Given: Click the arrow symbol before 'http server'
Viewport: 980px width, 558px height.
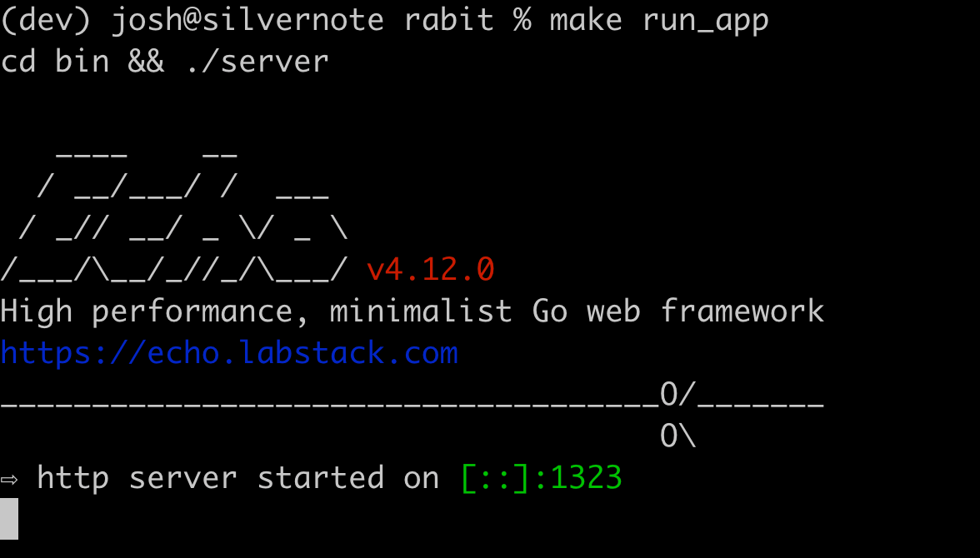Looking at the screenshot, I should [x=9, y=480].
